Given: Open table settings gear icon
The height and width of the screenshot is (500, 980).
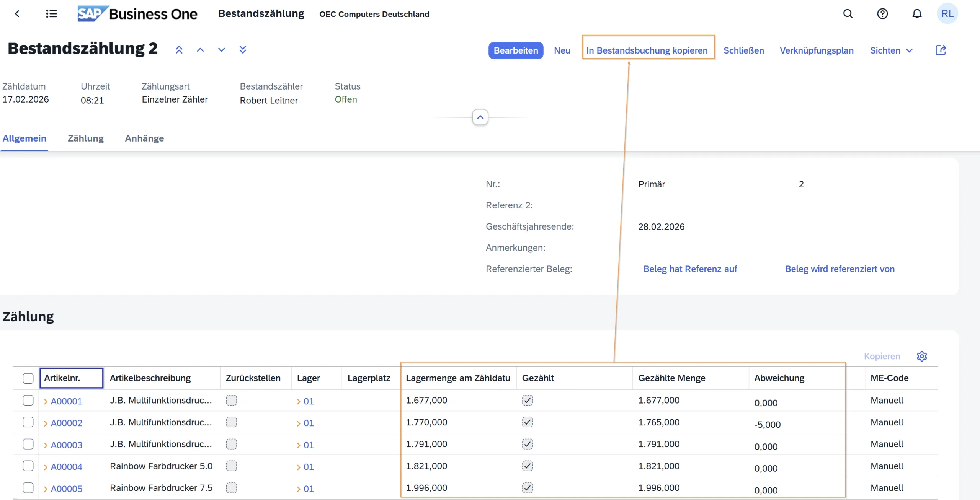Looking at the screenshot, I should click(922, 356).
